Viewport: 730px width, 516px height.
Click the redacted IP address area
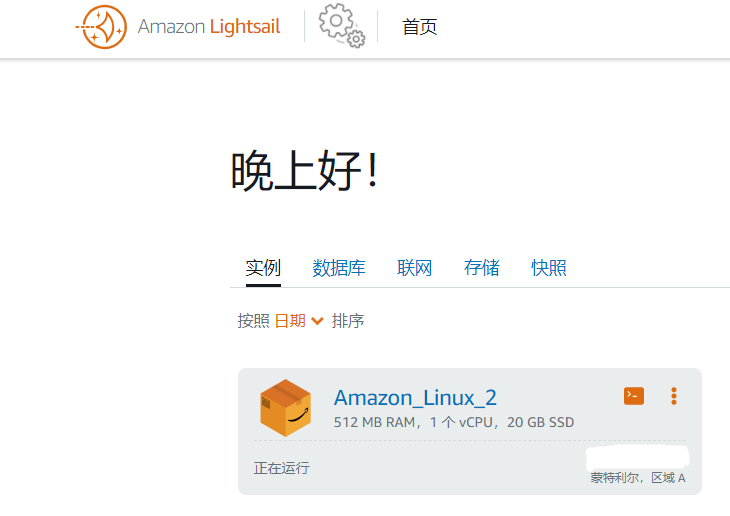[637, 457]
